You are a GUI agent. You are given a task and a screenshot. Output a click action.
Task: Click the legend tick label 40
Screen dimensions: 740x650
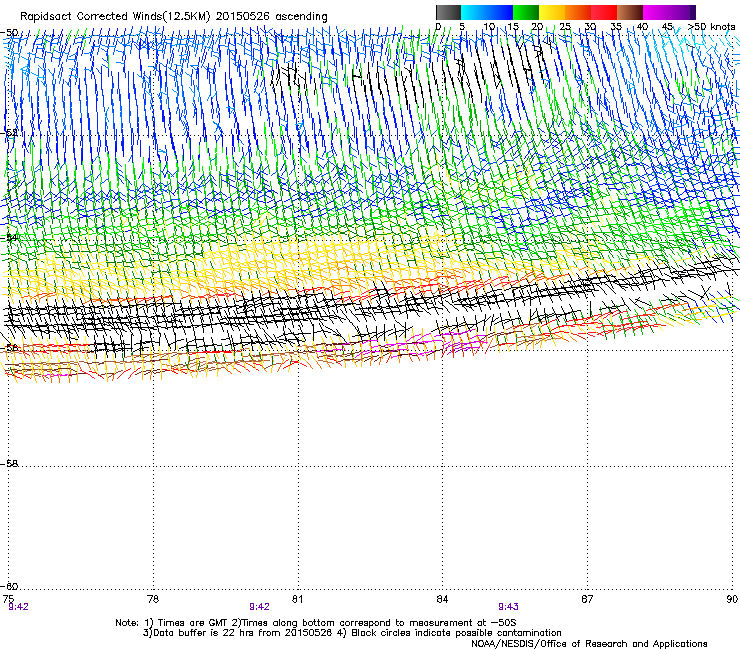[642, 26]
